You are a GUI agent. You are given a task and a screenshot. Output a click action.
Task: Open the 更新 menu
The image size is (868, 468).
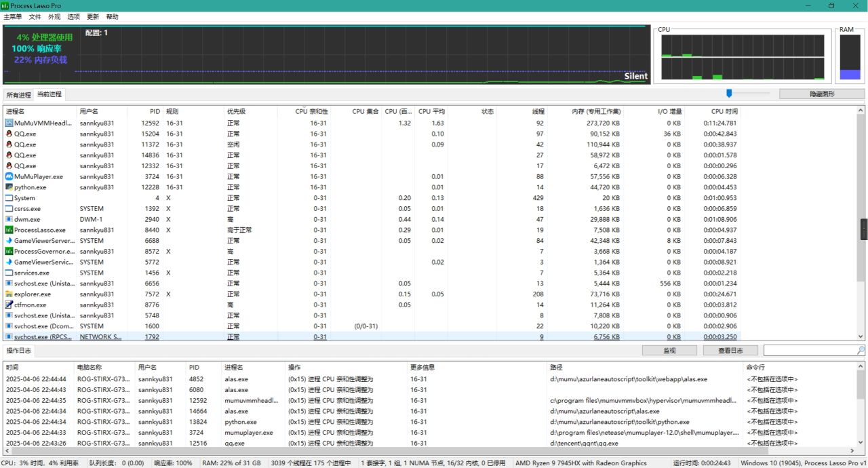[x=93, y=16]
